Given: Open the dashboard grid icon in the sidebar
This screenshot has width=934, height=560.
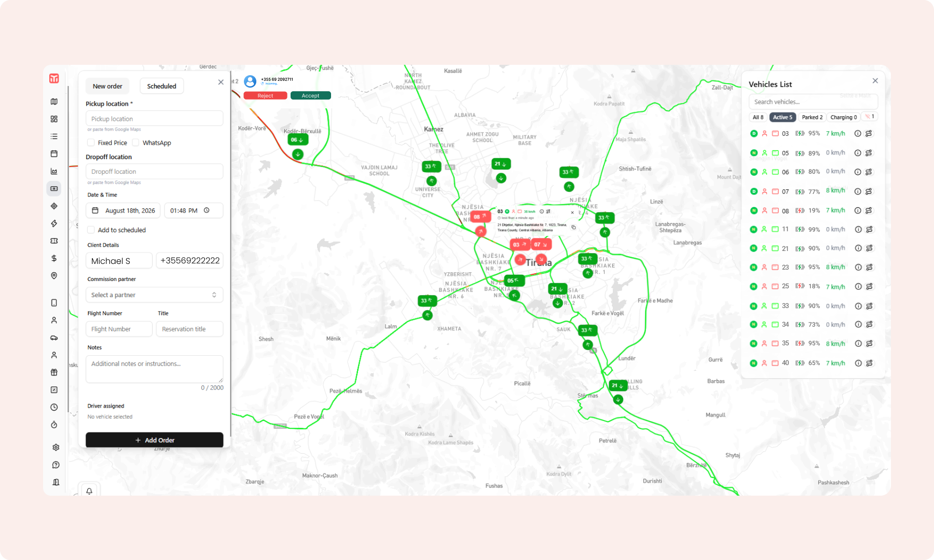Looking at the screenshot, I should [x=54, y=119].
